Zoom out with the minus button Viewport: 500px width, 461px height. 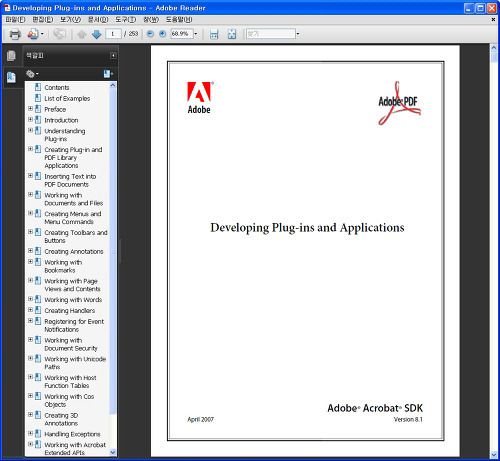tap(150, 34)
